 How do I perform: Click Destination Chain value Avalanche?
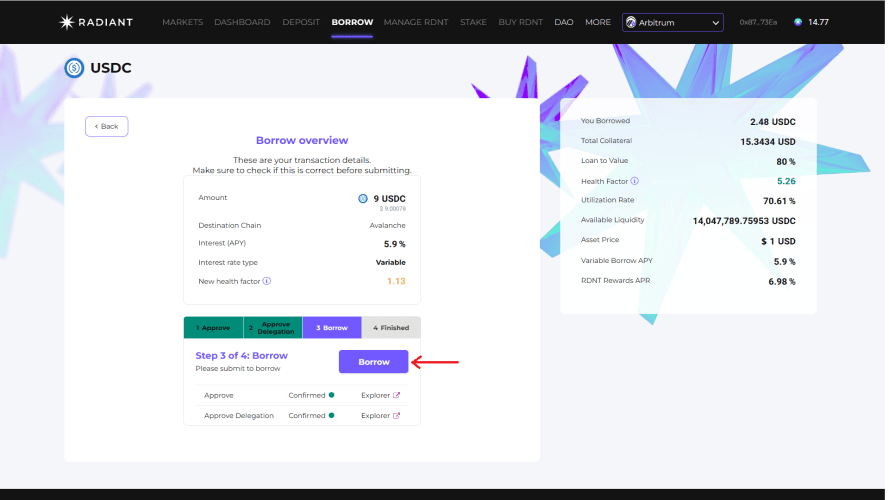pyautogui.click(x=387, y=226)
